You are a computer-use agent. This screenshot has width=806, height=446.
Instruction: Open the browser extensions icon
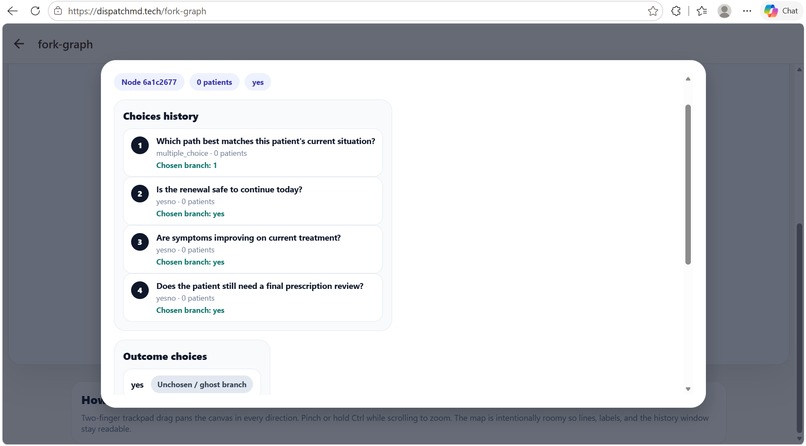(676, 11)
